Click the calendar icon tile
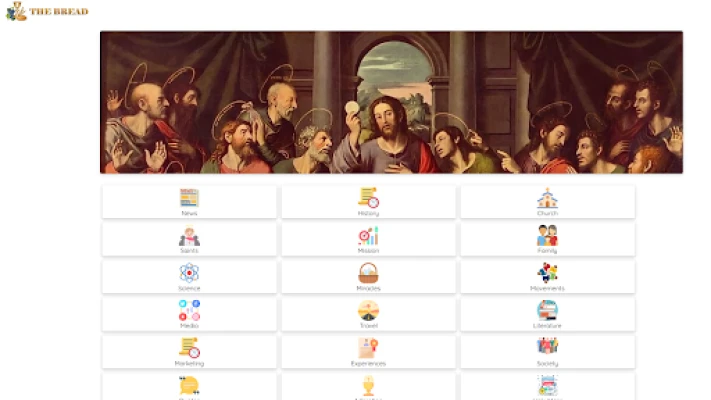This screenshot has height=400, width=711. coord(547,386)
